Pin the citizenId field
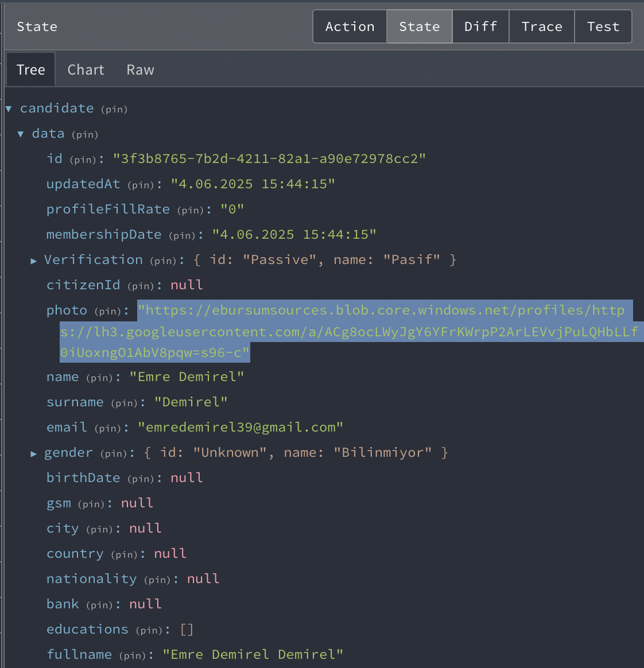This screenshot has width=644, height=668. 141,286
